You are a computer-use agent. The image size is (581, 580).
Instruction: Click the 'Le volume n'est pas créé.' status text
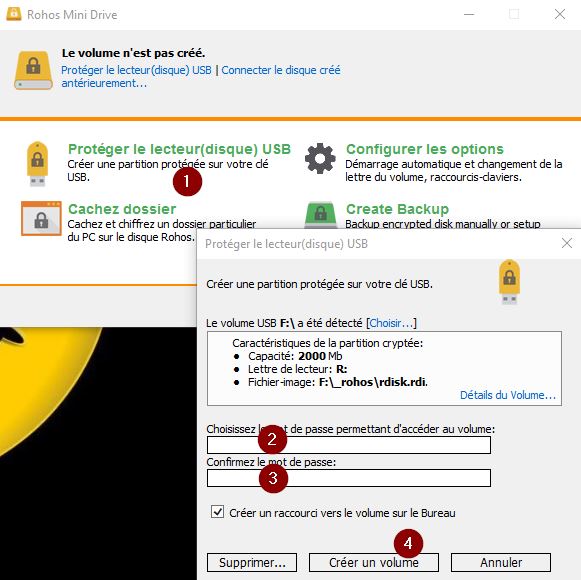click(x=133, y=53)
